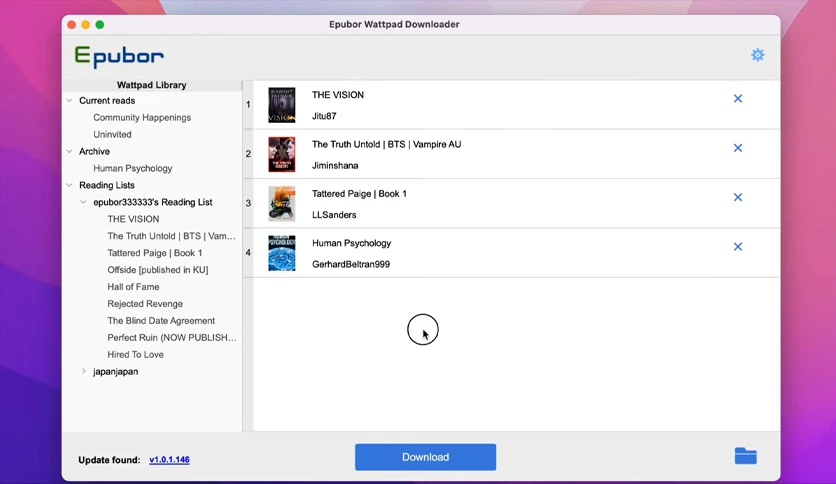
Task: Maximize window with green button
Action: click(x=100, y=25)
